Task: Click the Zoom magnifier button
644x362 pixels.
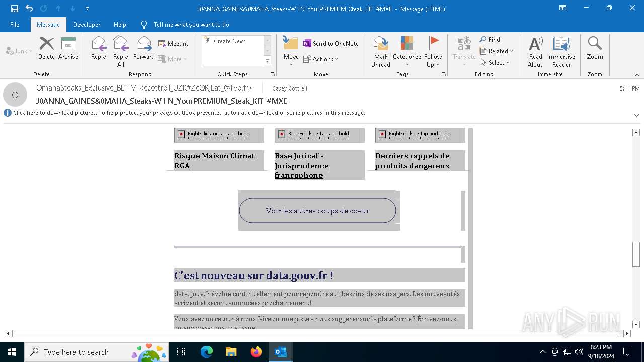Action: click(595, 48)
